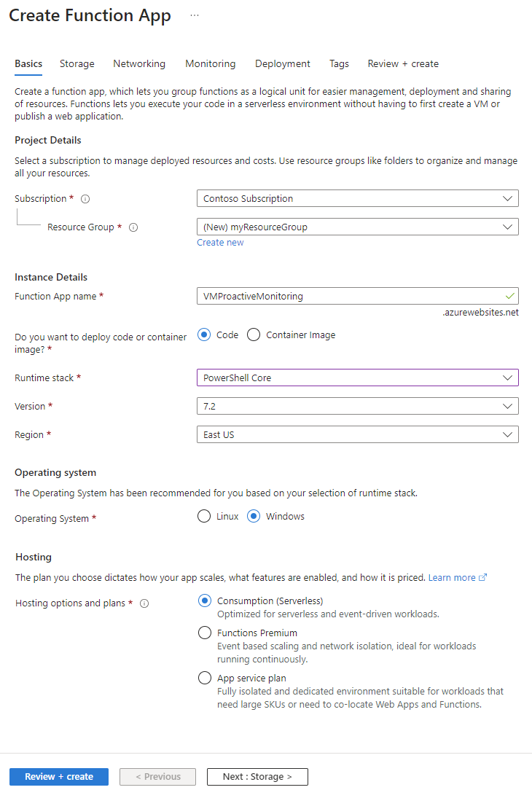Click the info icon beside Resource Group
Screen dimensions: 532x790
pos(133,227)
